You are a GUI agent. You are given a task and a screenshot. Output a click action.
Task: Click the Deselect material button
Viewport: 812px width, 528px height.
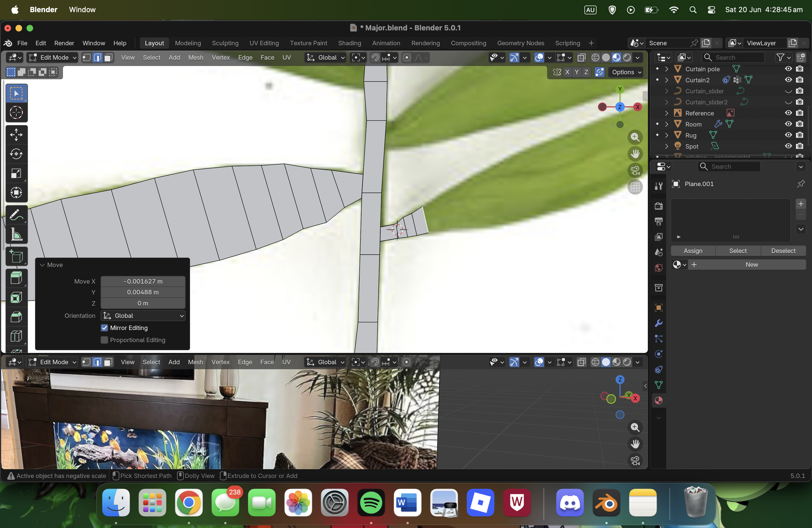(x=783, y=251)
